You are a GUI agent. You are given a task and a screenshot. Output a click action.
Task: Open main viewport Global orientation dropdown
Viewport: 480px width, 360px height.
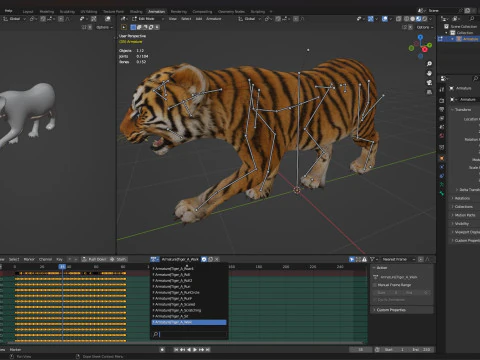coord(249,19)
